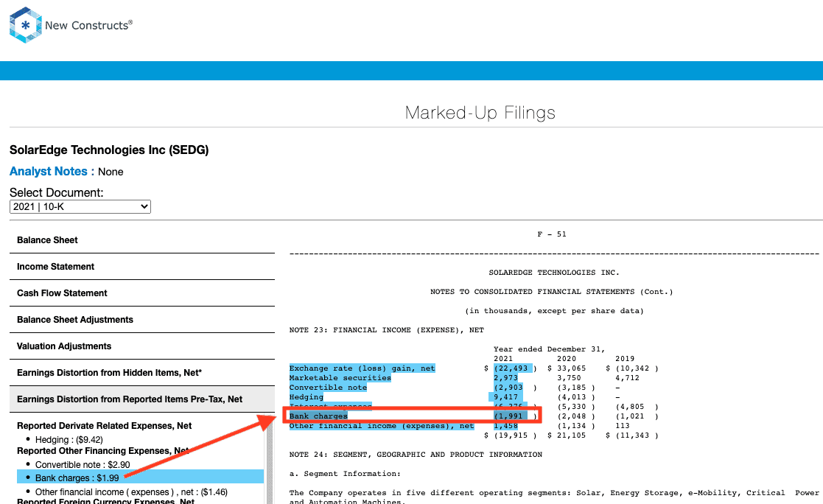
Task: Click highlighted 'Hedging' label in the filing
Action: pos(306,397)
